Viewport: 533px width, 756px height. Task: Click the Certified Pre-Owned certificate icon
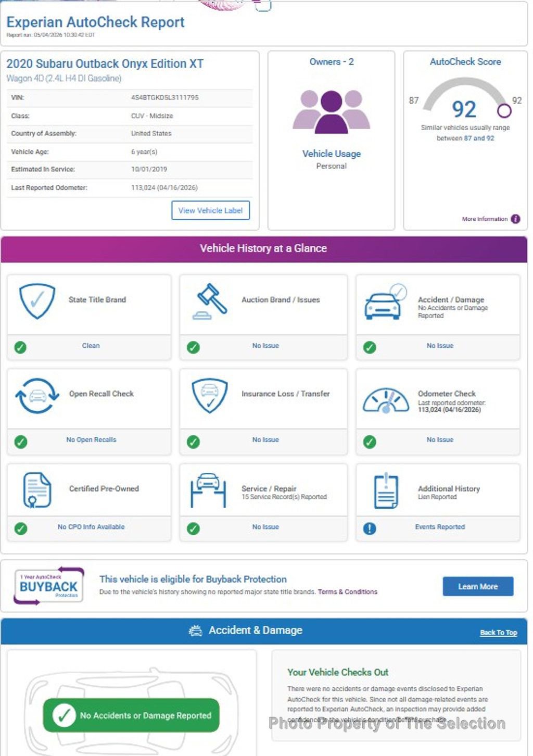pos(37,490)
